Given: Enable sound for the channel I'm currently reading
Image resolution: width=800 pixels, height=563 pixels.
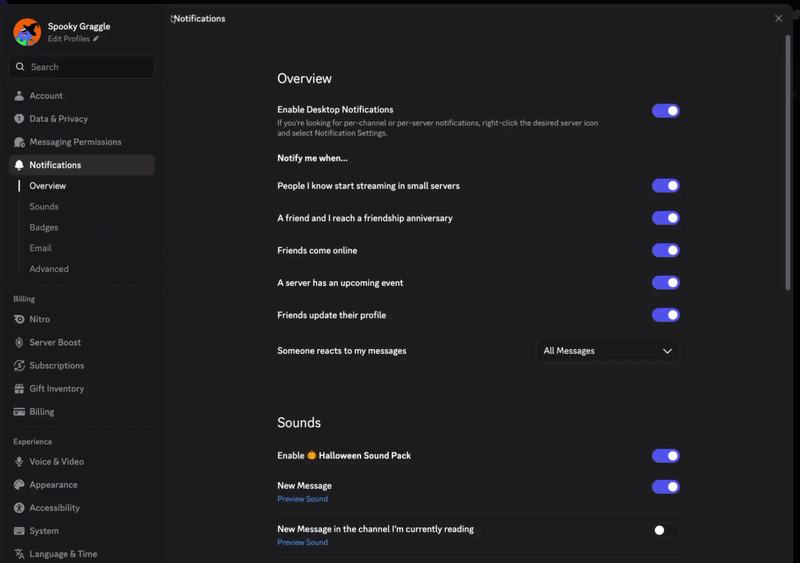Looking at the screenshot, I should coord(665,530).
